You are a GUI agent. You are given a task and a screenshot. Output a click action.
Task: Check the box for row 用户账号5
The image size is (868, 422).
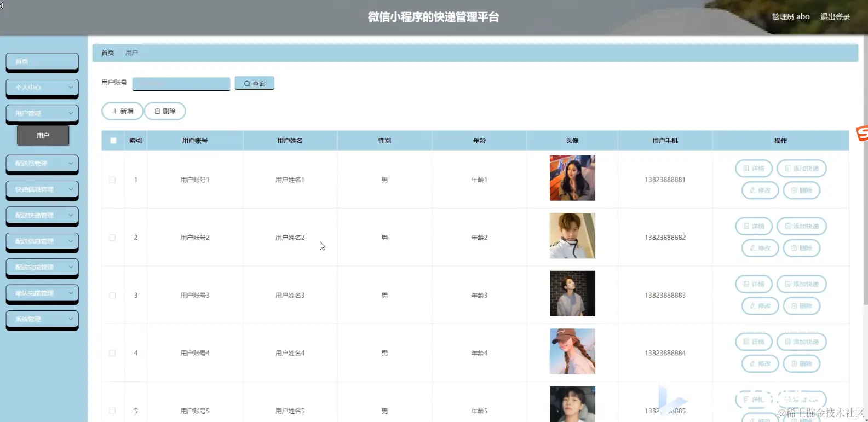tap(112, 411)
